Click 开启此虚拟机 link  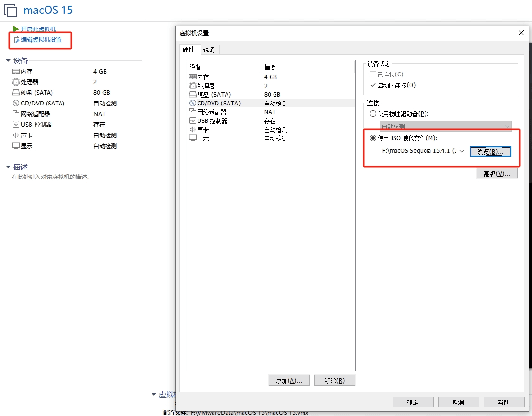click(38, 29)
